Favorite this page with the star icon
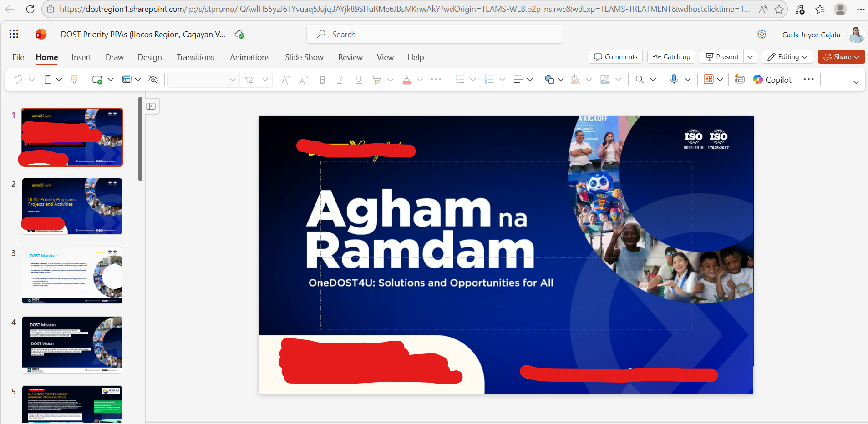The image size is (868, 424). [x=779, y=9]
